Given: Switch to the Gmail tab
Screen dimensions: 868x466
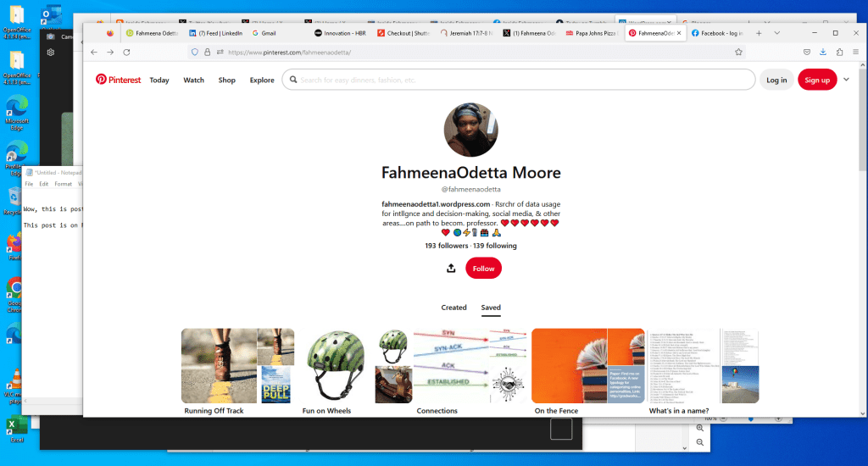Looking at the screenshot, I should 264,33.
